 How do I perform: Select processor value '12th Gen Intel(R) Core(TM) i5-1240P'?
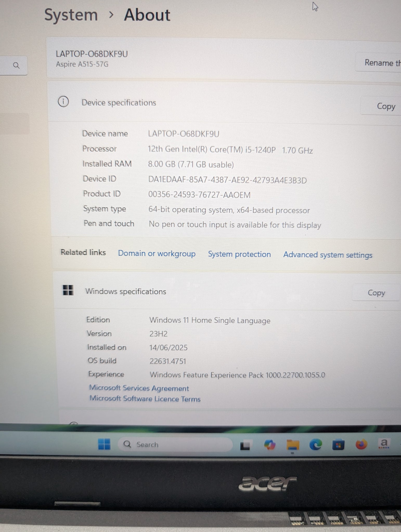[x=212, y=149]
